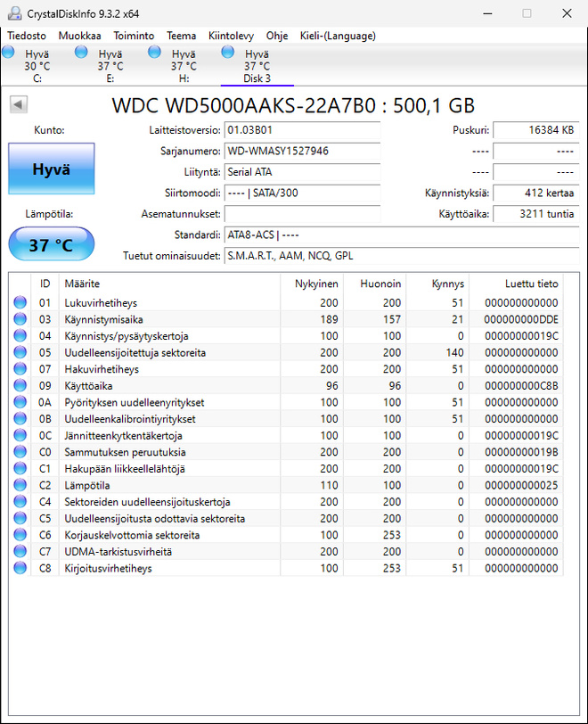Click raw value 000000000C8B
This screenshot has width=588, height=724.
pos(521,386)
